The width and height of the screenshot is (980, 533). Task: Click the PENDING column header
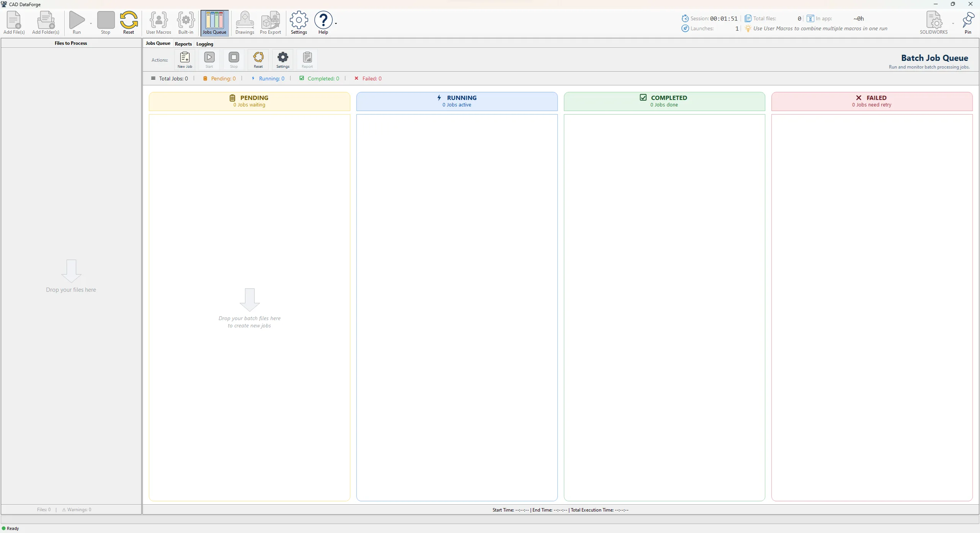coord(250,101)
